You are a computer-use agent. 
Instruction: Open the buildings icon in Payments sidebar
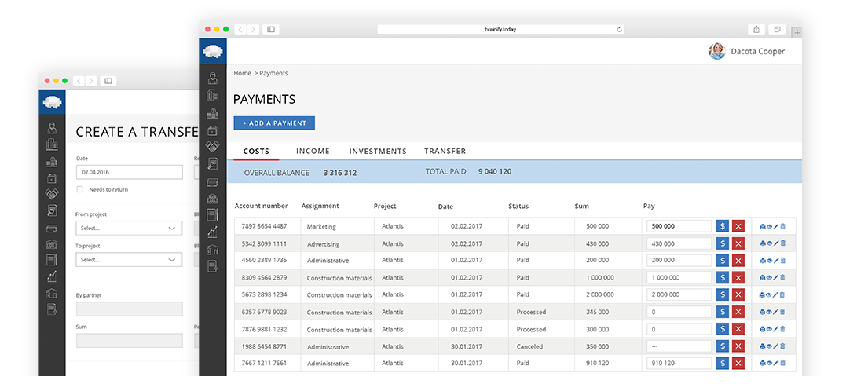213,95
